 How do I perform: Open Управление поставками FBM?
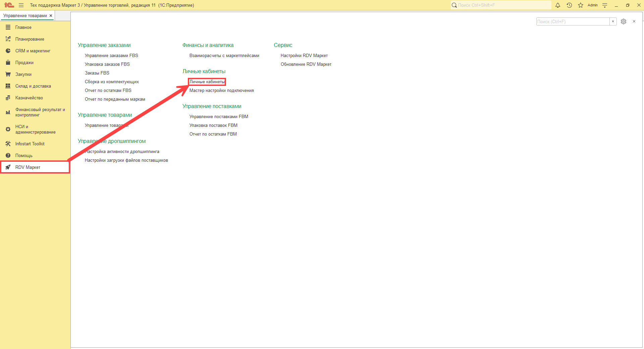[x=219, y=116]
